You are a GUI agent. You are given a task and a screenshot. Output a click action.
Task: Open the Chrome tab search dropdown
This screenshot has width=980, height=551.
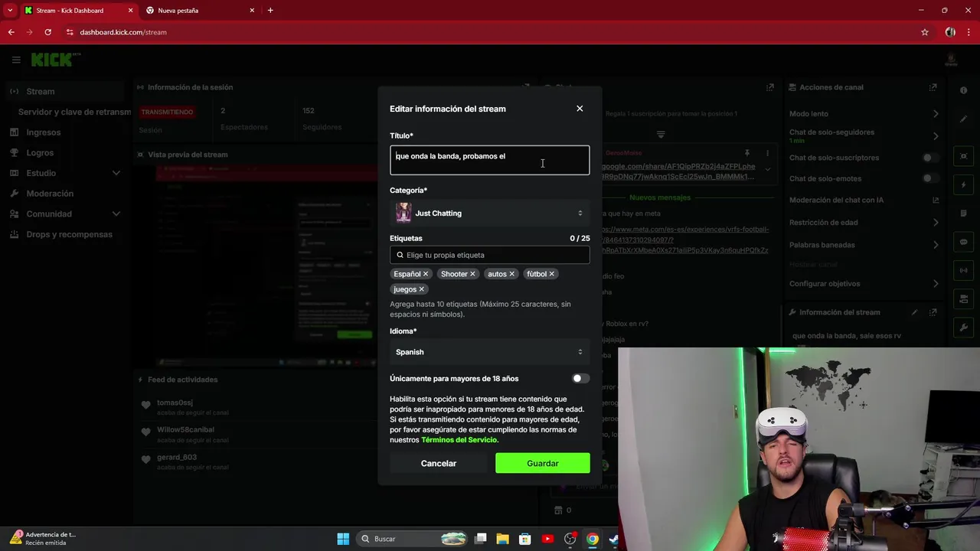pyautogui.click(x=10, y=10)
